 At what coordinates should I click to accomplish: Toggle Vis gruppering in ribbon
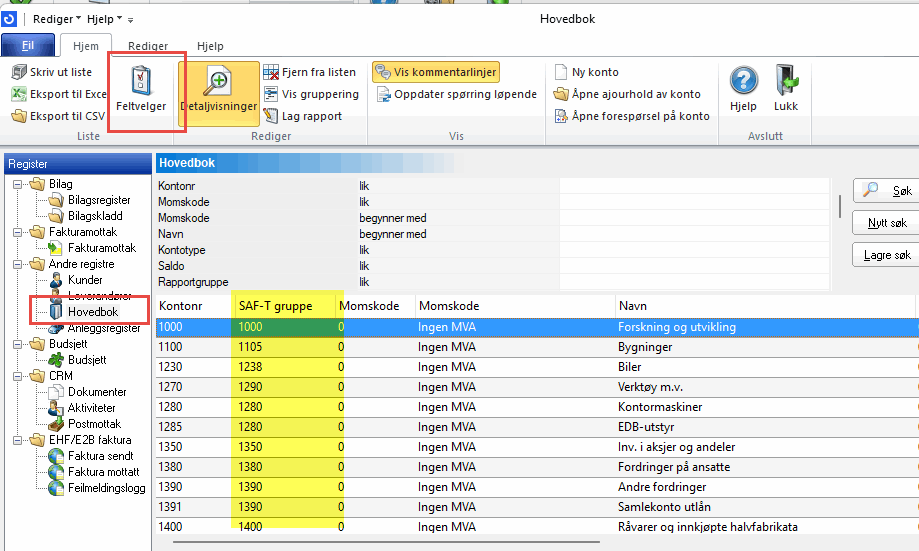pos(310,94)
